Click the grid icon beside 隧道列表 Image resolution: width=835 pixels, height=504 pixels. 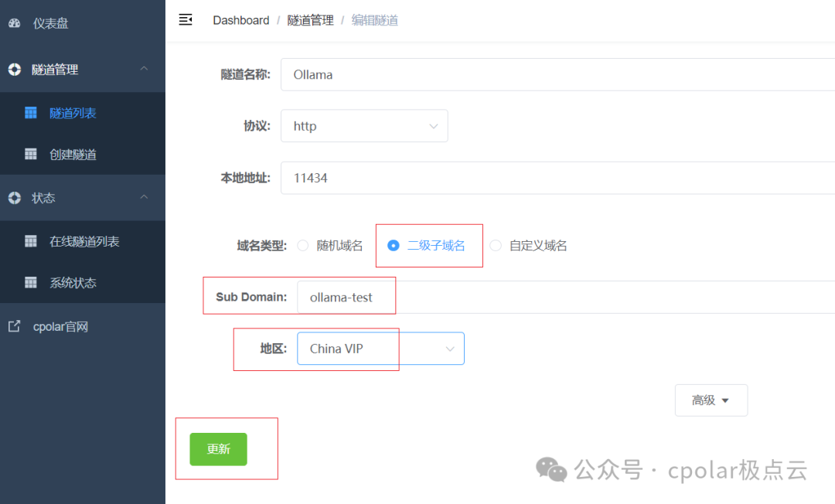[31, 112]
